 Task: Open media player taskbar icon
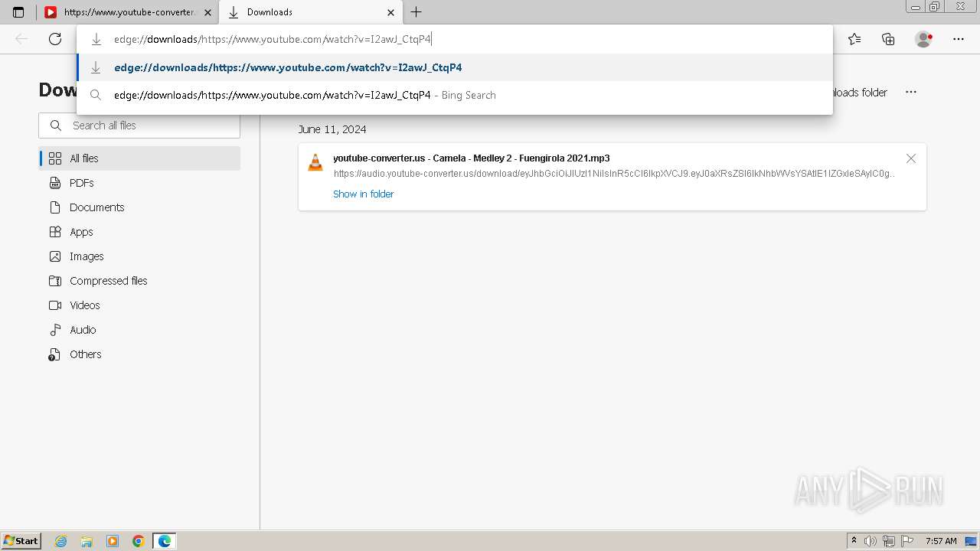click(x=113, y=541)
